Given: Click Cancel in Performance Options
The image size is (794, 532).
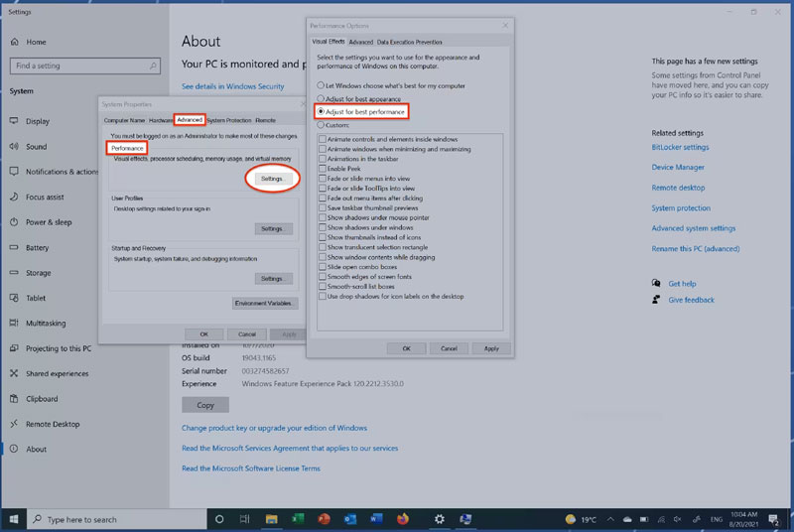Looking at the screenshot, I should pos(449,348).
